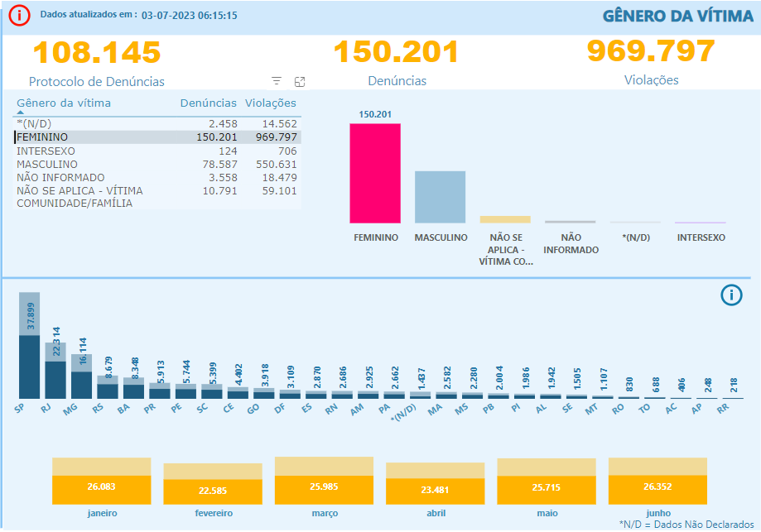Viewport: 761px width, 532px height.
Task: Click the pink FEMININO bar in chart
Action: click(x=375, y=173)
